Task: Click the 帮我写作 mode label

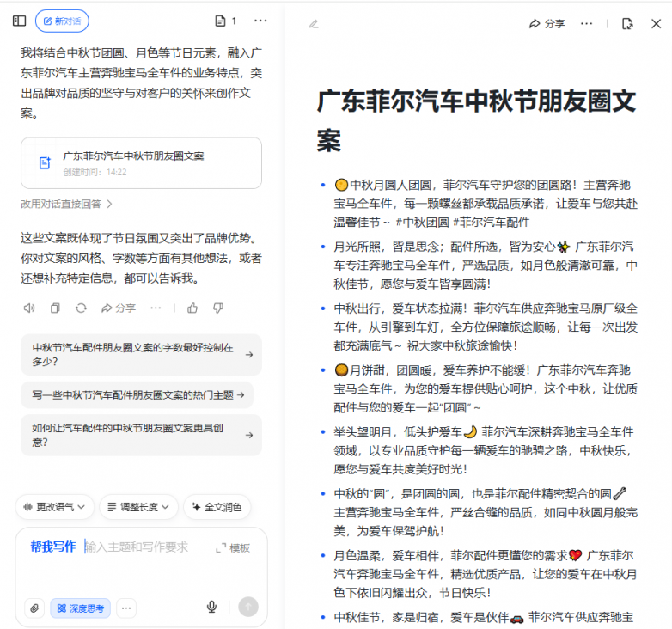Action: pyautogui.click(x=53, y=547)
